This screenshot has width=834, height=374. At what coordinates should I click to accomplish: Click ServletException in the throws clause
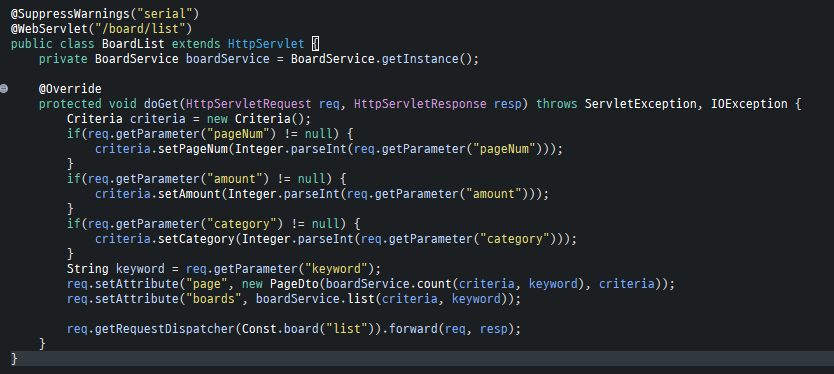(640, 104)
